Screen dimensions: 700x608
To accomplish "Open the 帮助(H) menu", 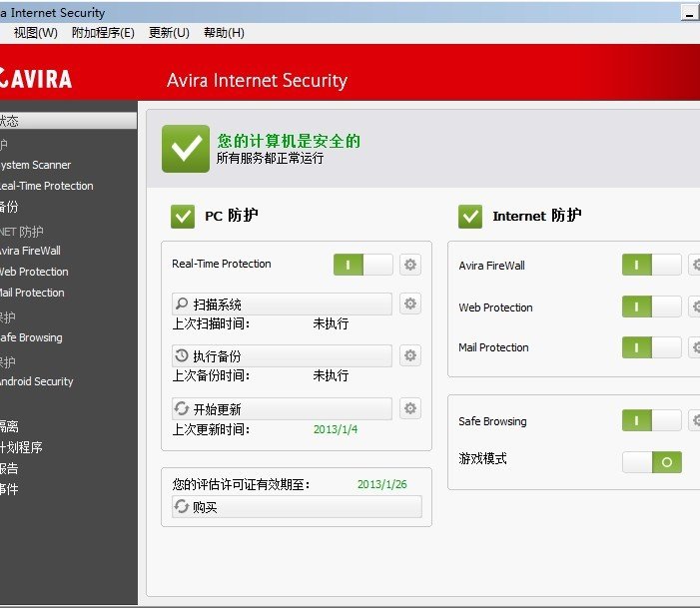I will (x=224, y=33).
